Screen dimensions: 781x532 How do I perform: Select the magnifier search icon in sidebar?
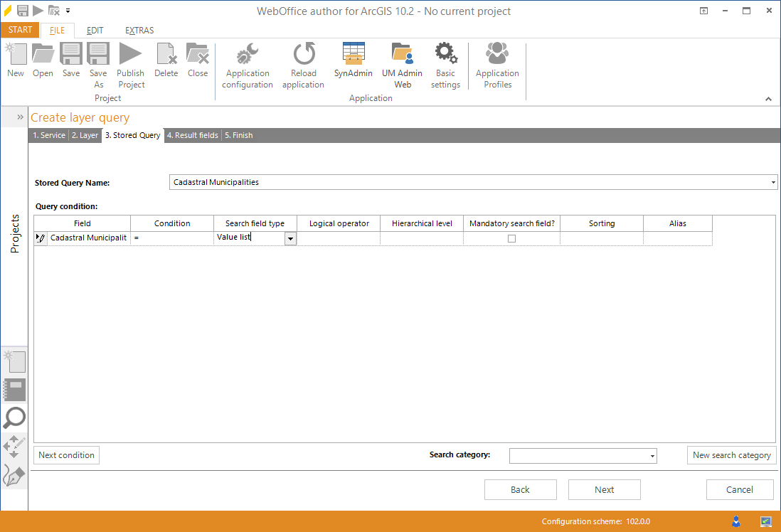pyautogui.click(x=14, y=418)
